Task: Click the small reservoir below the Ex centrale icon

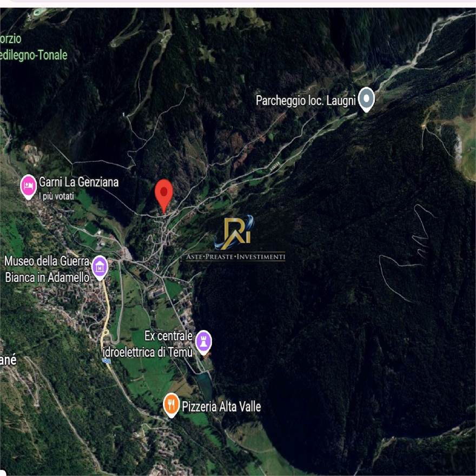Action: click(205, 385)
